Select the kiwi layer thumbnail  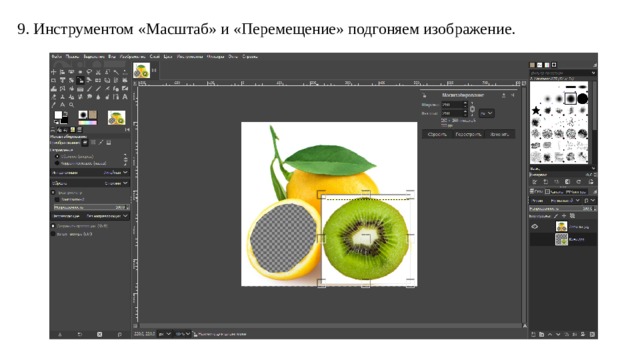tap(561, 239)
